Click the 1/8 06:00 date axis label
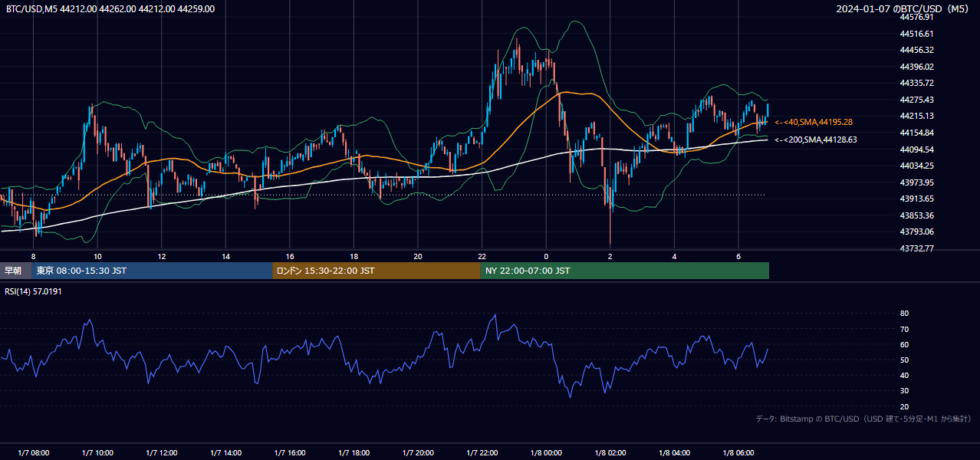Screen dimensions: 980x460 pos(738,453)
